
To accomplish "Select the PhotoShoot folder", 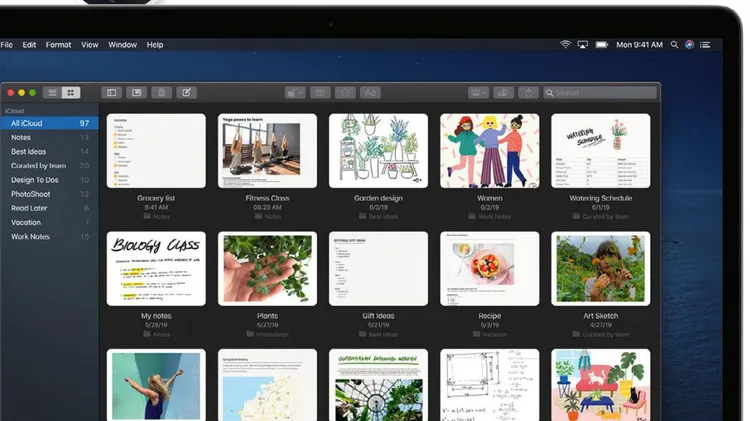I will (50, 194).
